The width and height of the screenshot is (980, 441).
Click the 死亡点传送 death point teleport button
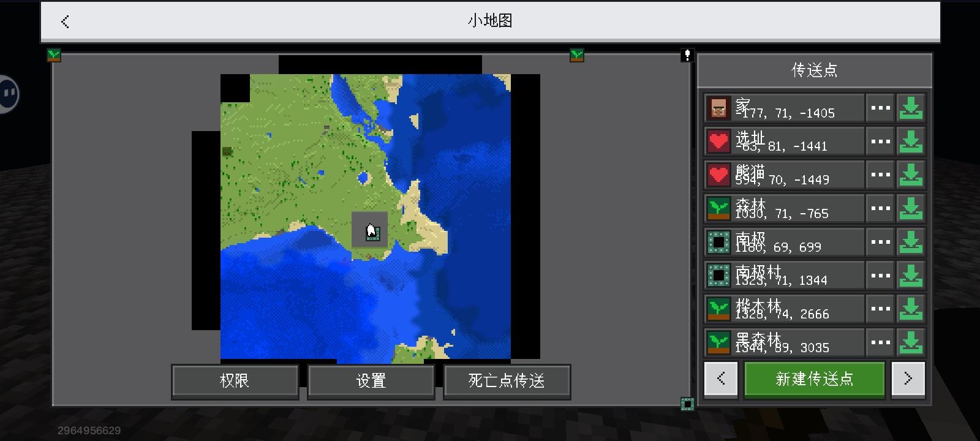[x=507, y=381]
